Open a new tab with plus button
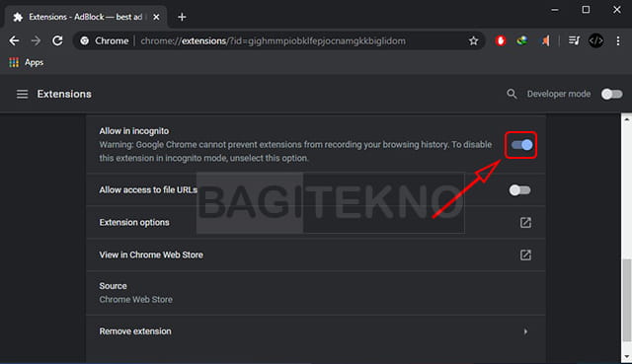The width and height of the screenshot is (632, 364). coord(182,17)
